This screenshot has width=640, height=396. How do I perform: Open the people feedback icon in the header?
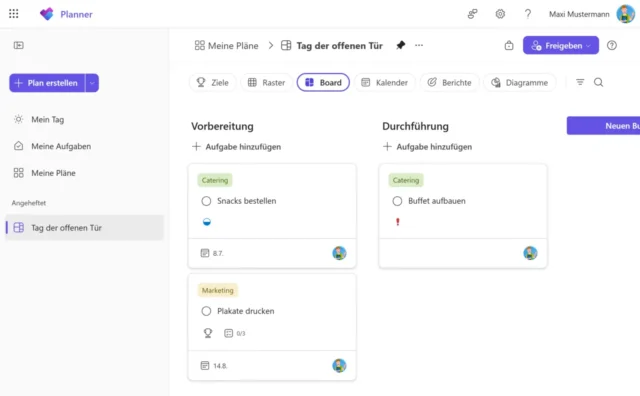(472, 14)
